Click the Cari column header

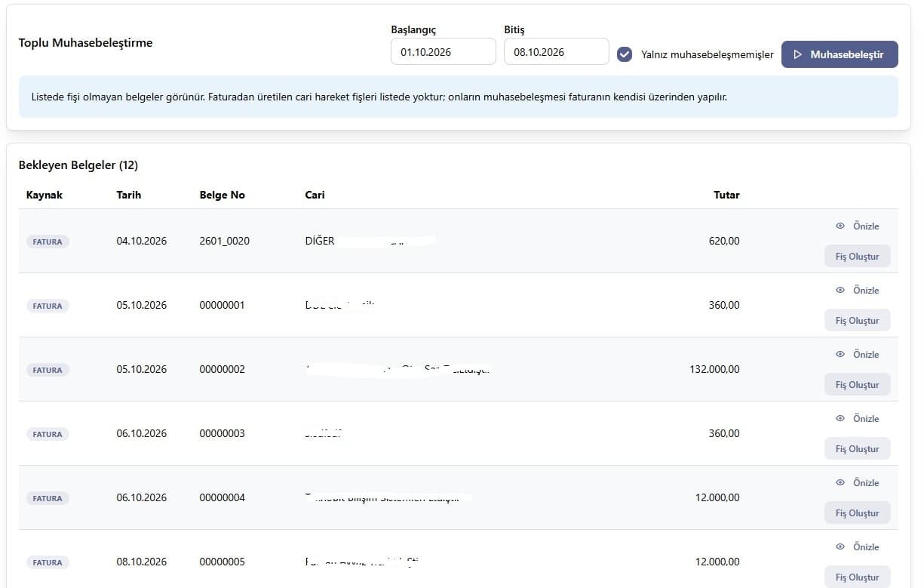pyautogui.click(x=315, y=195)
